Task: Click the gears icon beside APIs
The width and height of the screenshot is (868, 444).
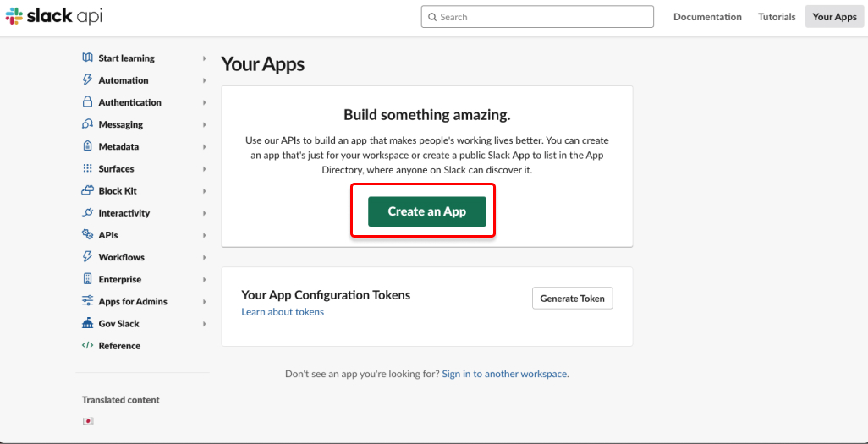Action: [87, 235]
